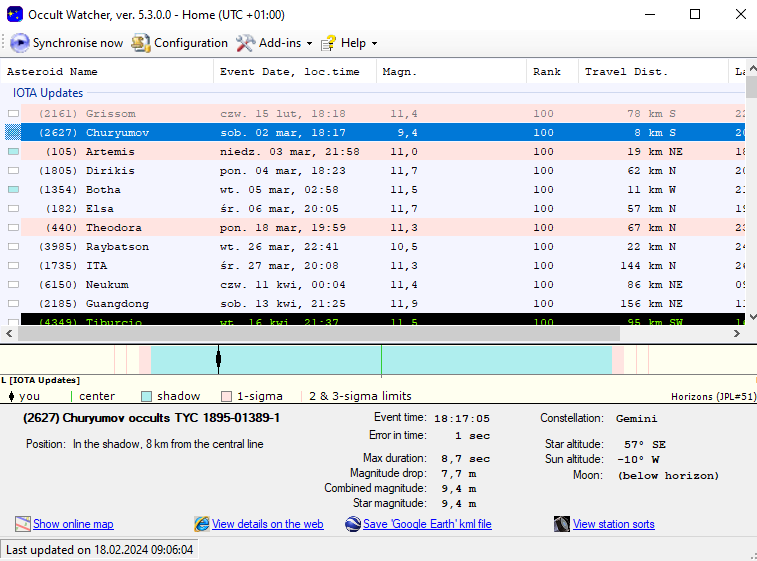
Task: Click the green center line on shadow path
Action: point(381,360)
